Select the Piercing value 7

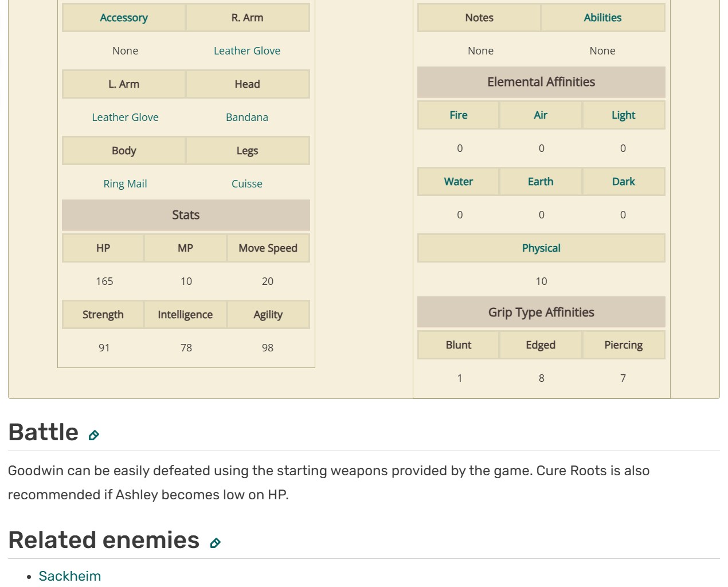623,378
